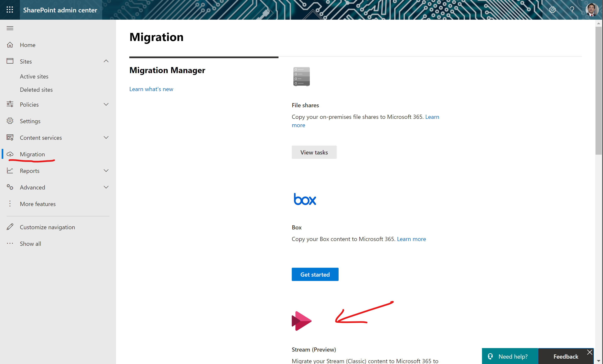
Task: Open Reports via its chart icon
Action: 10,170
